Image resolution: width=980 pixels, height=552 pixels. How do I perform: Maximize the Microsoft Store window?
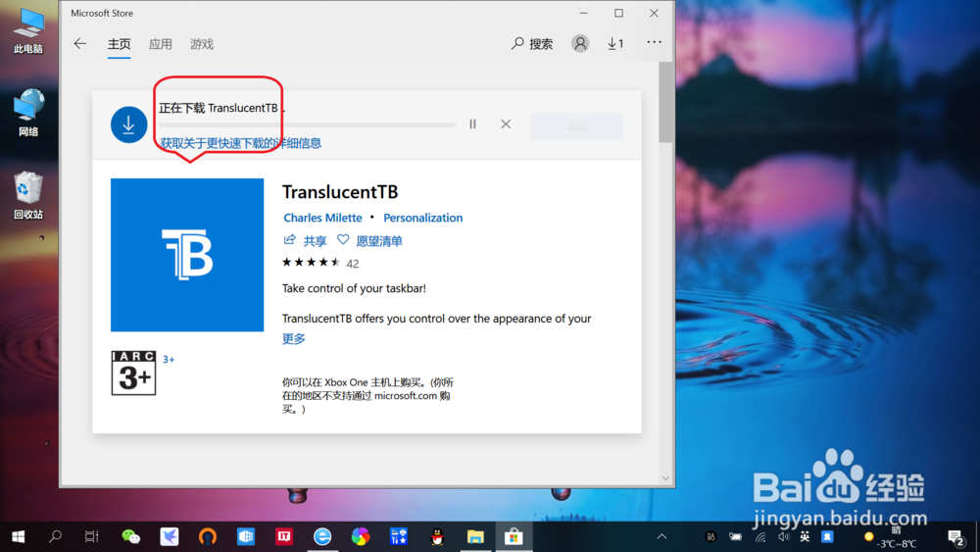point(618,13)
